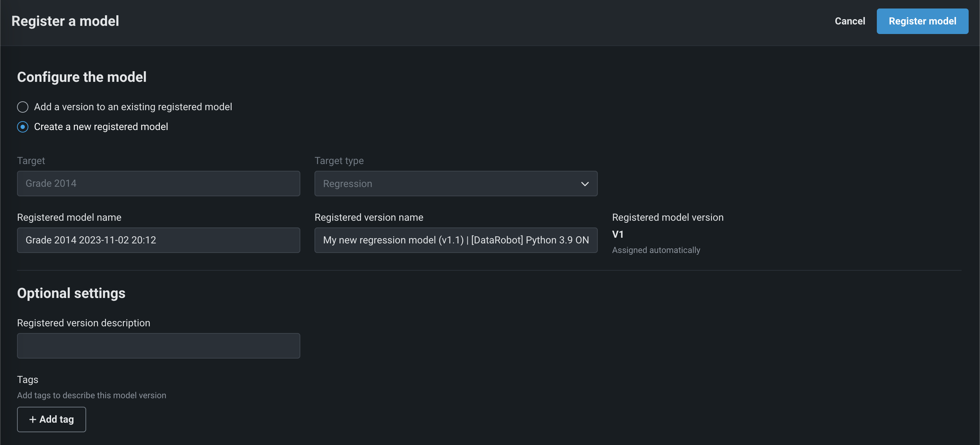Click the Target type chevron arrow

click(x=584, y=184)
